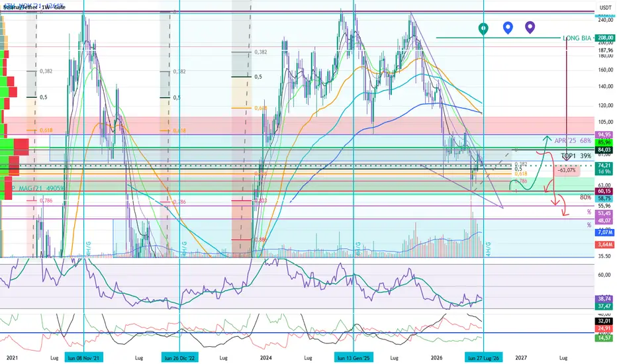This screenshot has height=364, width=617.
Task: Click the blue location pin marker
Action: [x=508, y=28]
